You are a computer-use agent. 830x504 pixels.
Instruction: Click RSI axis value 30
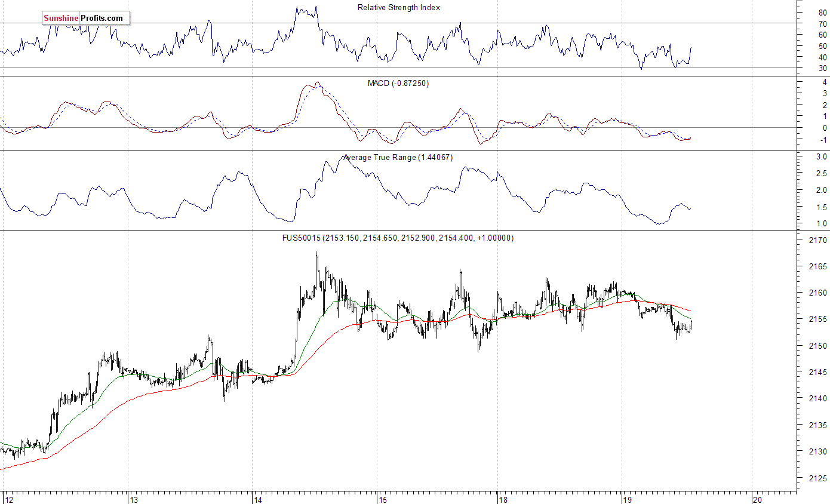coord(823,69)
